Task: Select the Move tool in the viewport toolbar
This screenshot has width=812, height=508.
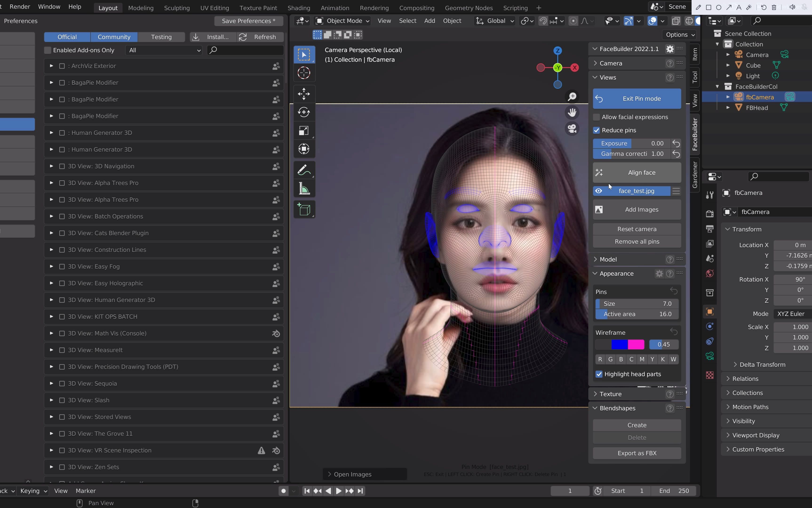Action: click(x=304, y=94)
